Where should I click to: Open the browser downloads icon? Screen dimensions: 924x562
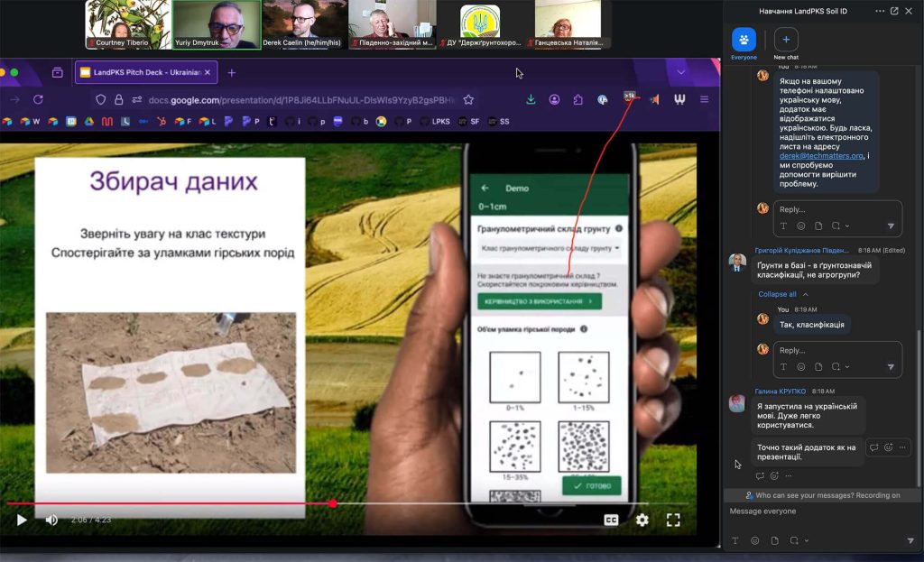[531, 97]
